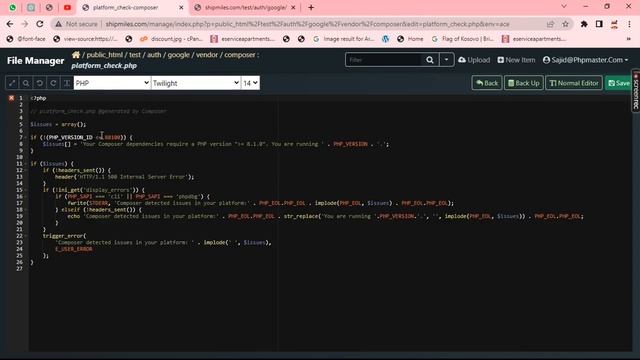Viewport: 640px width, 360px height.
Task: Click the home icon in breadcrumb
Action: (x=76, y=54)
